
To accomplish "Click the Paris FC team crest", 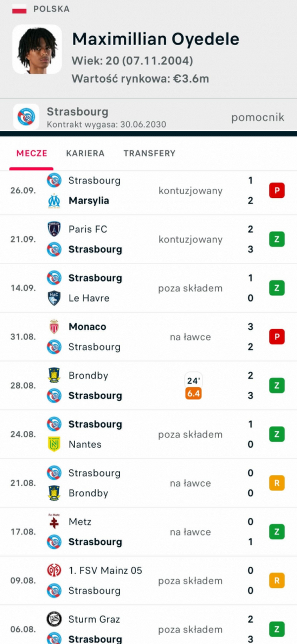I will [54, 229].
